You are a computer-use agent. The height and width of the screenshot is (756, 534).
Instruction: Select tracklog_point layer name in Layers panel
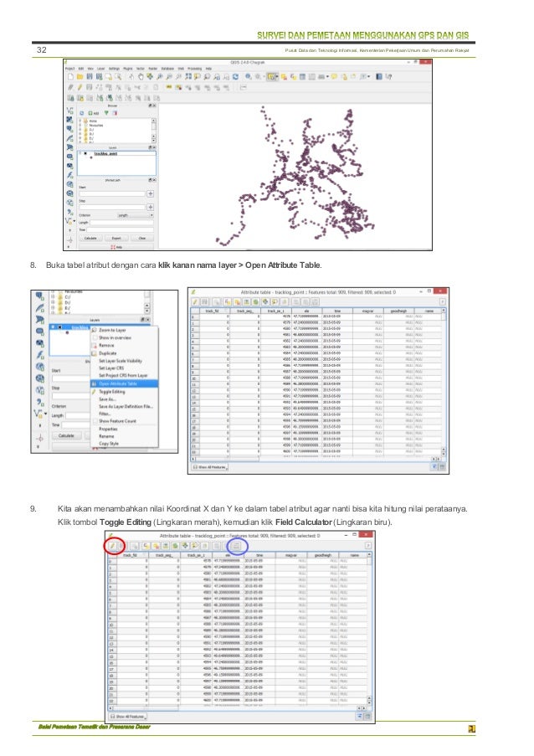click(105, 154)
